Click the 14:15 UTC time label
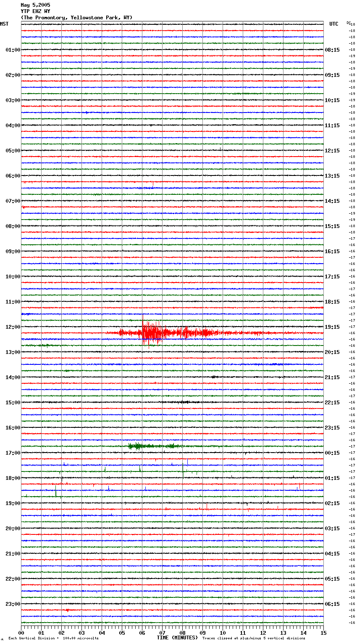 332,201
